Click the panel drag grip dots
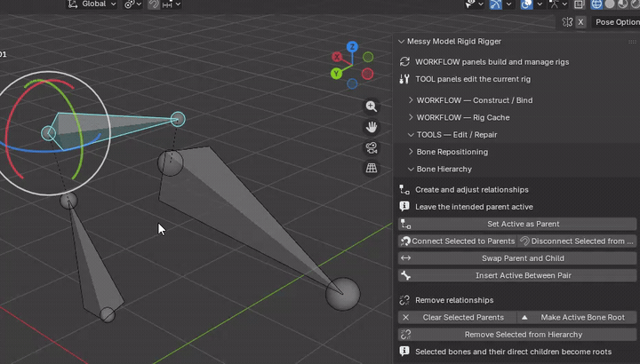This screenshot has width=640, height=364. click(632, 42)
